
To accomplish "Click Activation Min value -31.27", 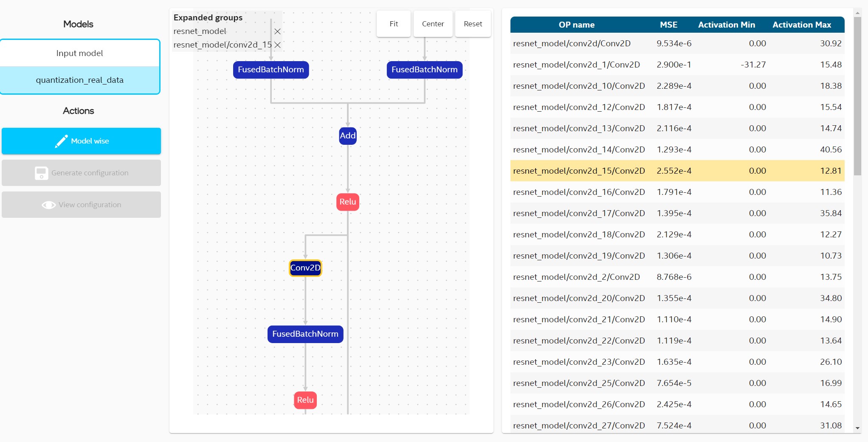I will [x=753, y=65].
